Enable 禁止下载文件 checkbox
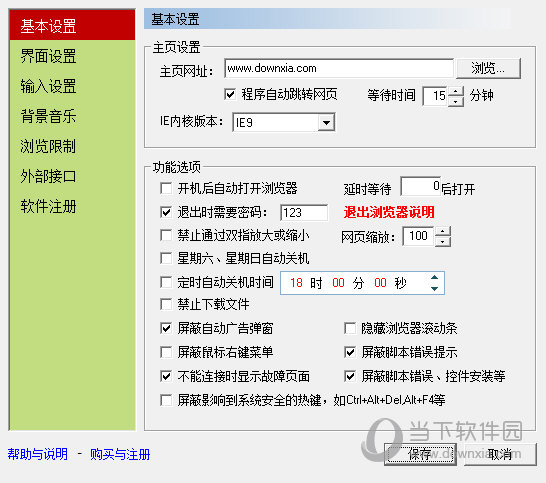This screenshot has height=483, width=546. click(x=166, y=304)
